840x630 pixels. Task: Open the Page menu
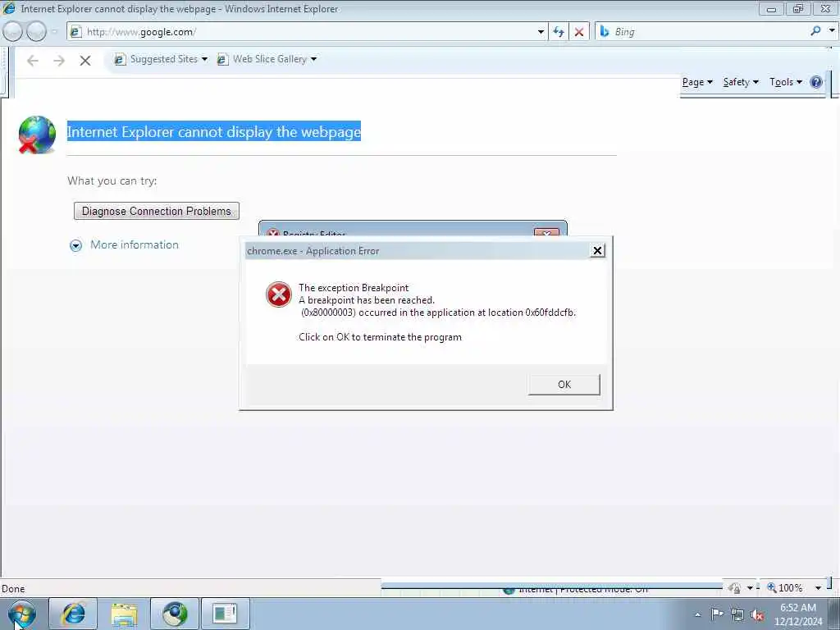tap(697, 82)
